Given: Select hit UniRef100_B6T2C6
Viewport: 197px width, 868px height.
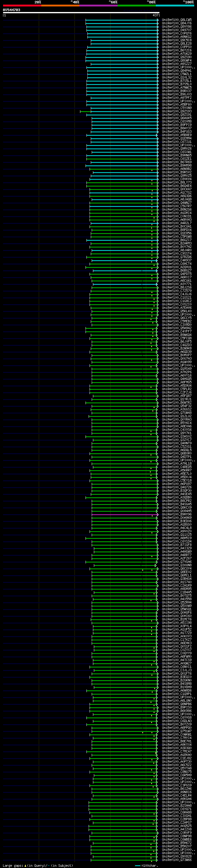Looking at the screenshot, I should coord(177,50).
